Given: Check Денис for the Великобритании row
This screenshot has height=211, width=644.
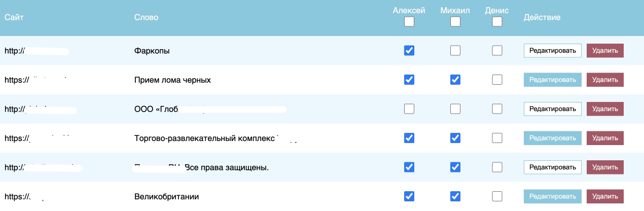Looking at the screenshot, I should (497, 196).
